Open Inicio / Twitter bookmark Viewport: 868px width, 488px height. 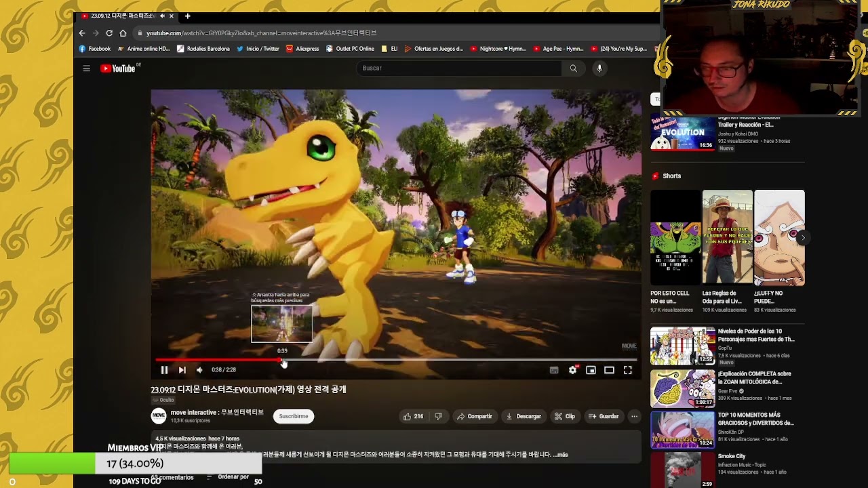pyautogui.click(x=258, y=49)
